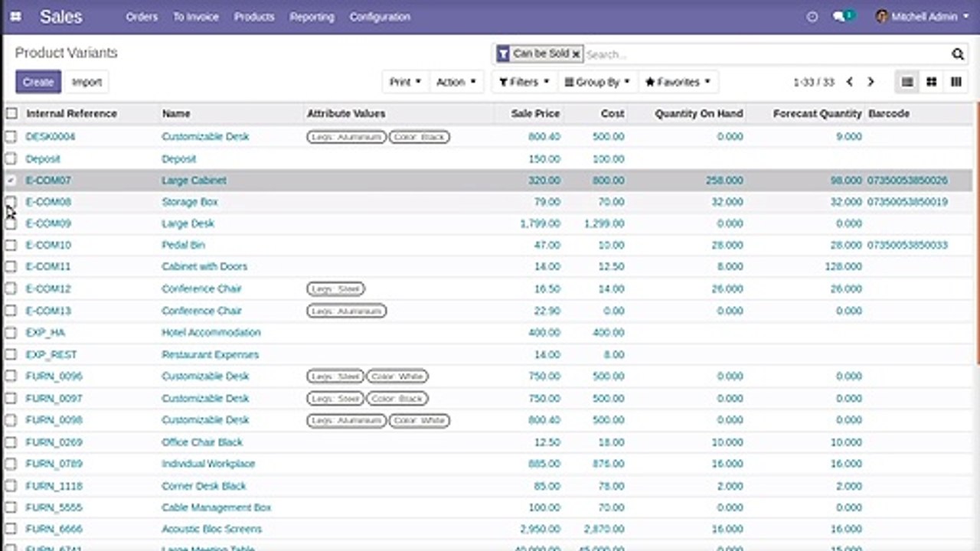Open the Favorites dropdown
Viewport: 980px width, 551px height.
[678, 82]
